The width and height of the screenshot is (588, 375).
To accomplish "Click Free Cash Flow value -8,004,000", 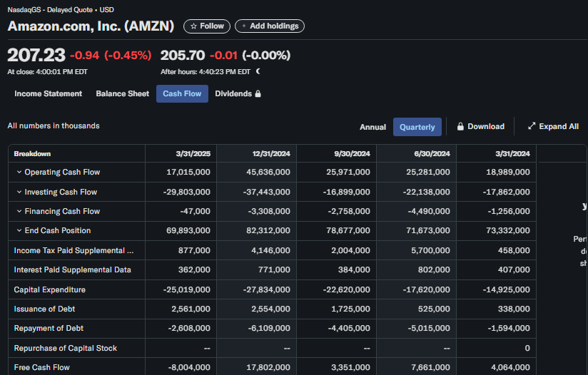I will (x=189, y=367).
